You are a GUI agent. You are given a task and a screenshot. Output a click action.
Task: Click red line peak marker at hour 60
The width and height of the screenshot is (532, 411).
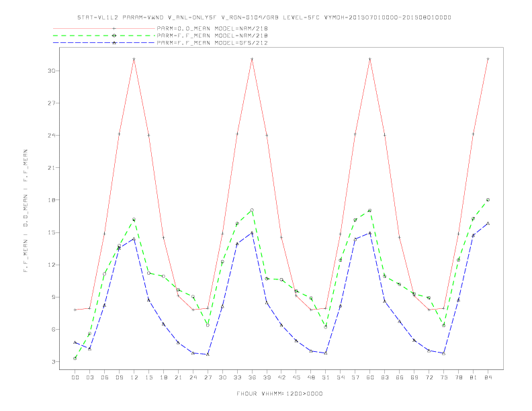pos(370,59)
